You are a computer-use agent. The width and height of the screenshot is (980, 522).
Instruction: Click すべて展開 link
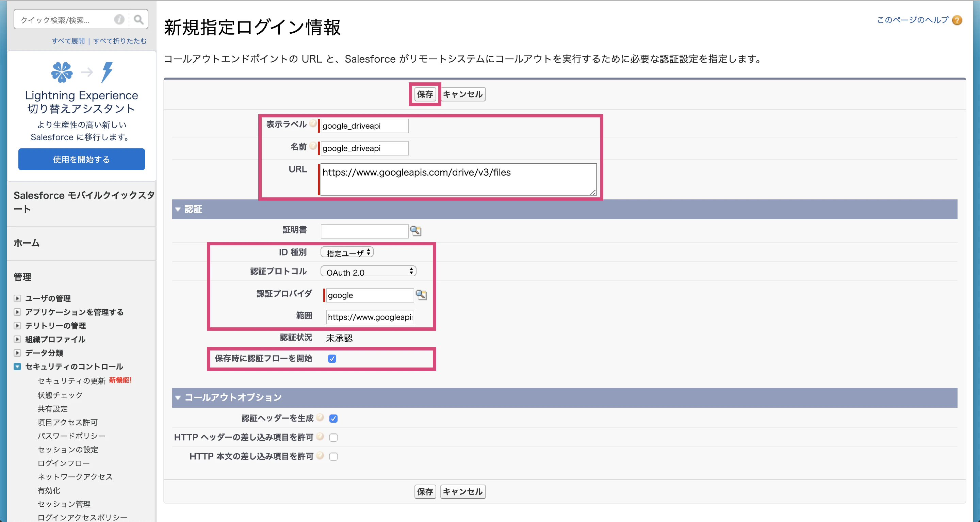(x=68, y=41)
